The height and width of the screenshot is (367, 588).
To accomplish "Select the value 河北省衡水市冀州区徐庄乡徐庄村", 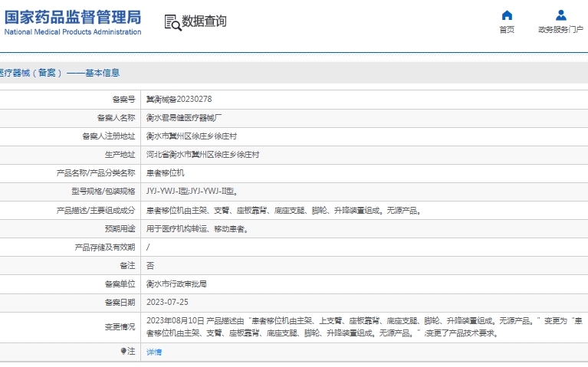I will [202, 155].
